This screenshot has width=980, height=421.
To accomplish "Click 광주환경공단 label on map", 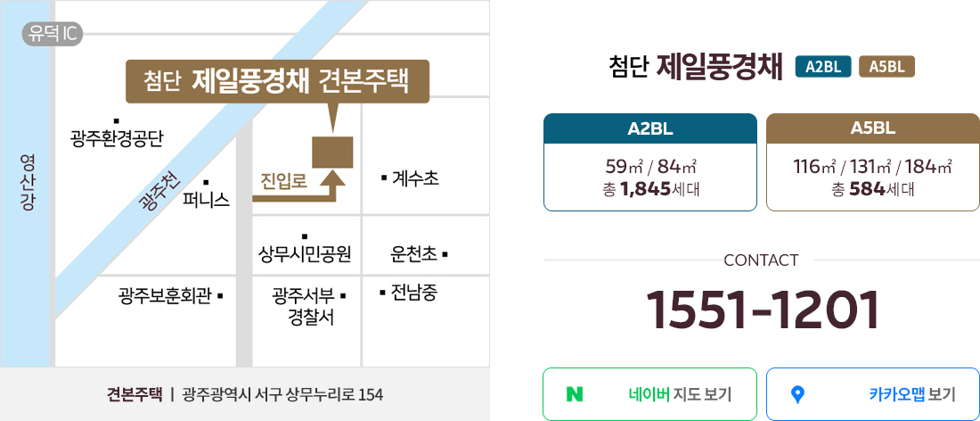I will pyautogui.click(x=116, y=137).
